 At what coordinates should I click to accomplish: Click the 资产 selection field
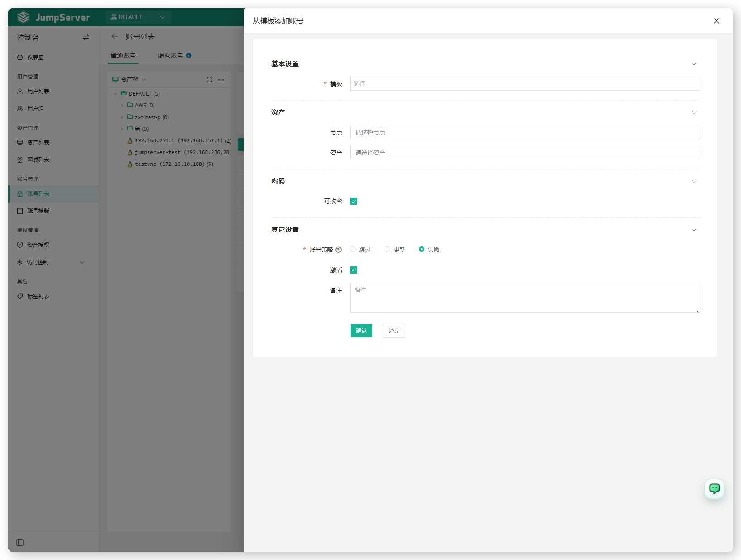(525, 153)
